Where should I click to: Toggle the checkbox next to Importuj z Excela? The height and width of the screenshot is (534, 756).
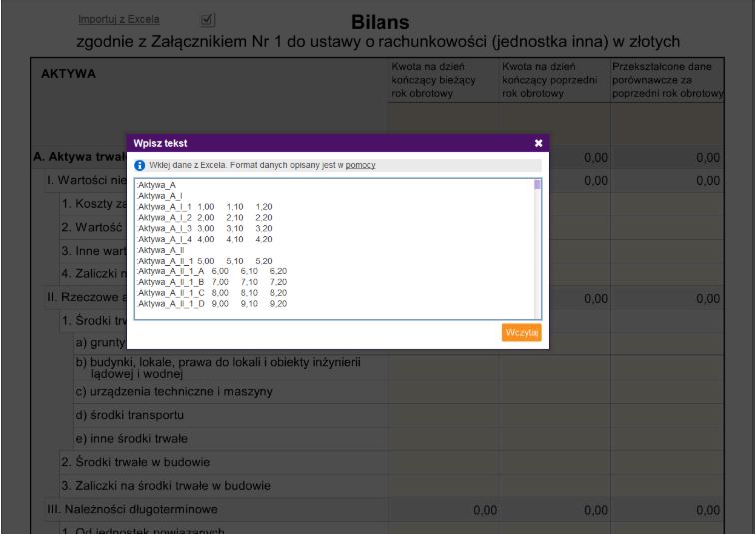click(207, 19)
